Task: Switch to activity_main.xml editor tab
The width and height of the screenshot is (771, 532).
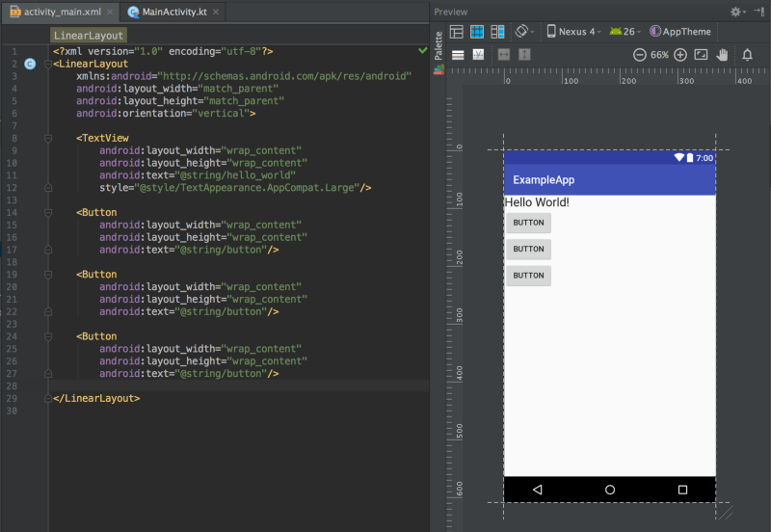Action: pyautogui.click(x=62, y=12)
